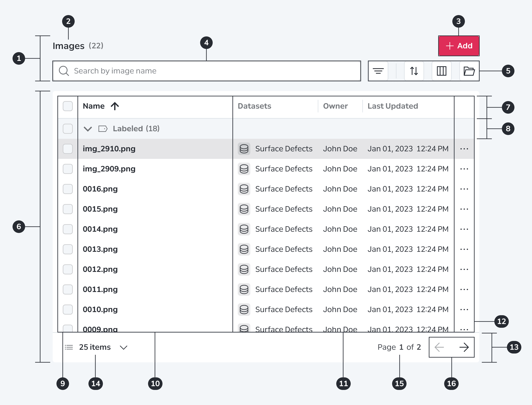
Task: Click the open folder icon
Action: [469, 71]
